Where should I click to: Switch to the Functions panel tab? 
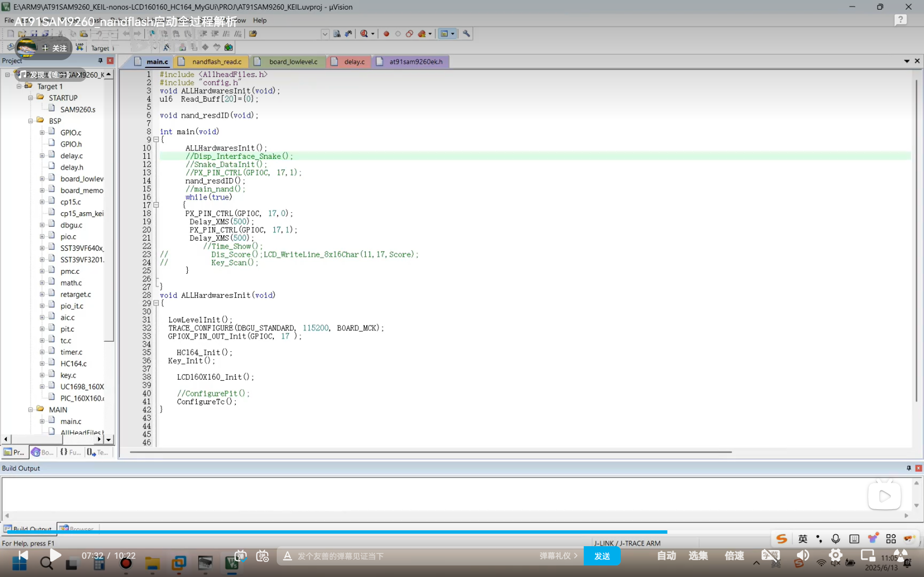point(70,452)
